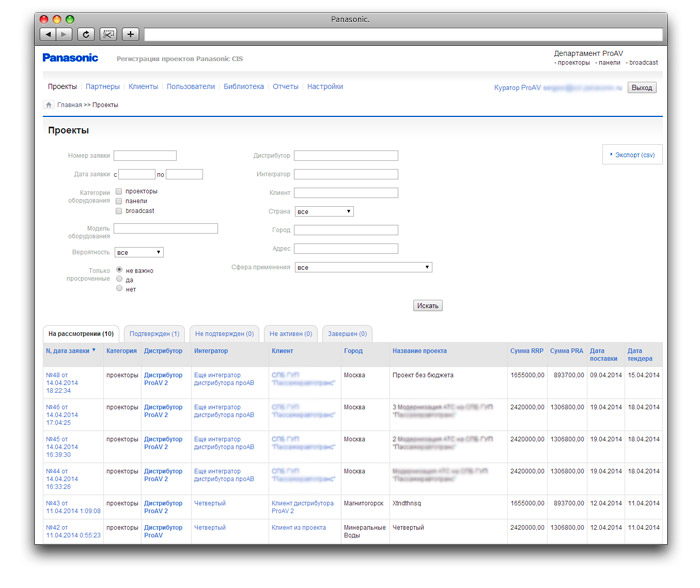Click the Выход logout button

pyautogui.click(x=641, y=88)
